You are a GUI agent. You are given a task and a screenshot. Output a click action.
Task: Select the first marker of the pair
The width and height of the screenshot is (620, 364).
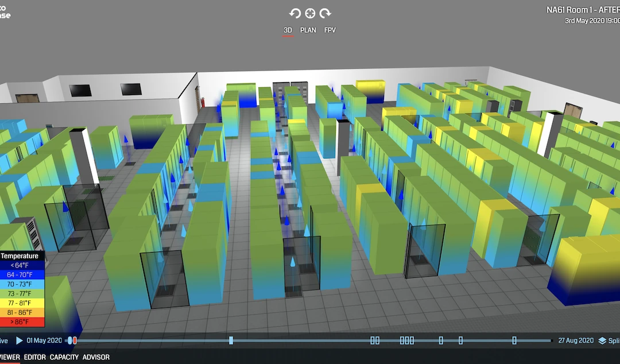pos(373,340)
